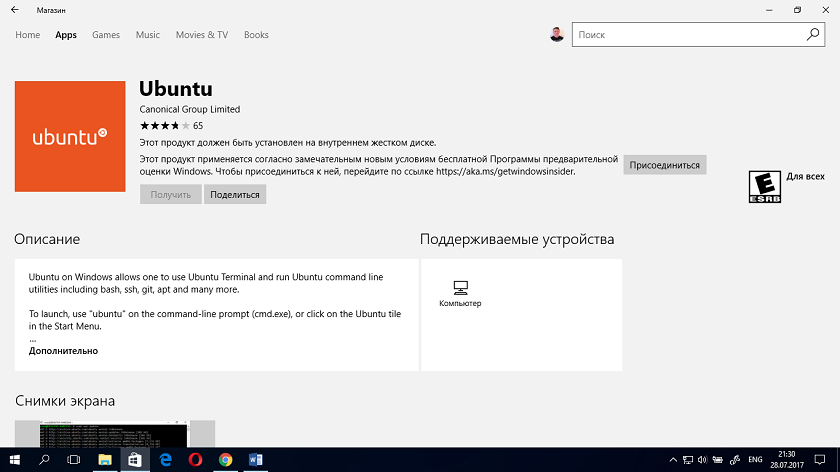Click the Поддерживаемые устройства heading
Screen dimensions: 840x472
coord(517,239)
